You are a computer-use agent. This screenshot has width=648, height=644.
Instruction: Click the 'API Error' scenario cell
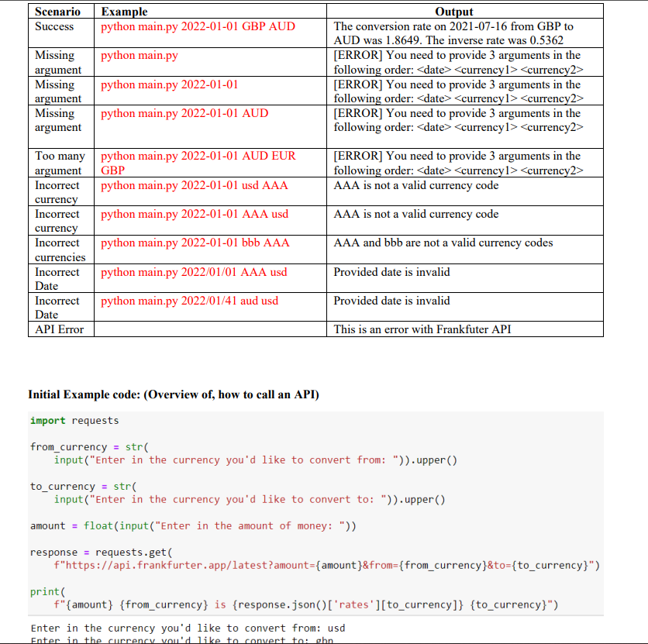pyautogui.click(x=60, y=329)
